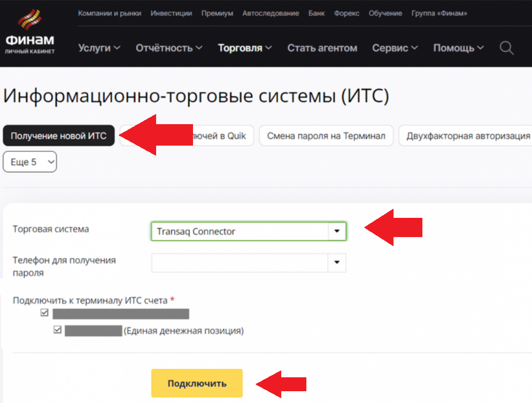This screenshot has height=403, width=532.
Task: Open the Торговля menu
Action: coord(245,48)
